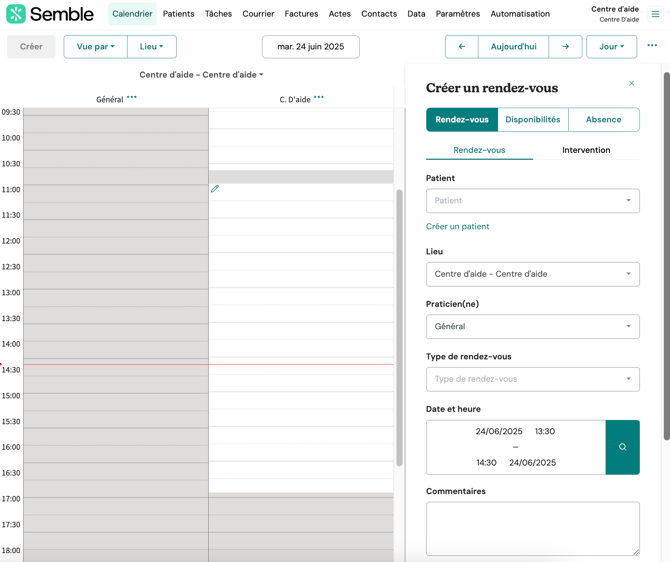Open the Patients menu
This screenshot has height=562, width=670.
178,14
